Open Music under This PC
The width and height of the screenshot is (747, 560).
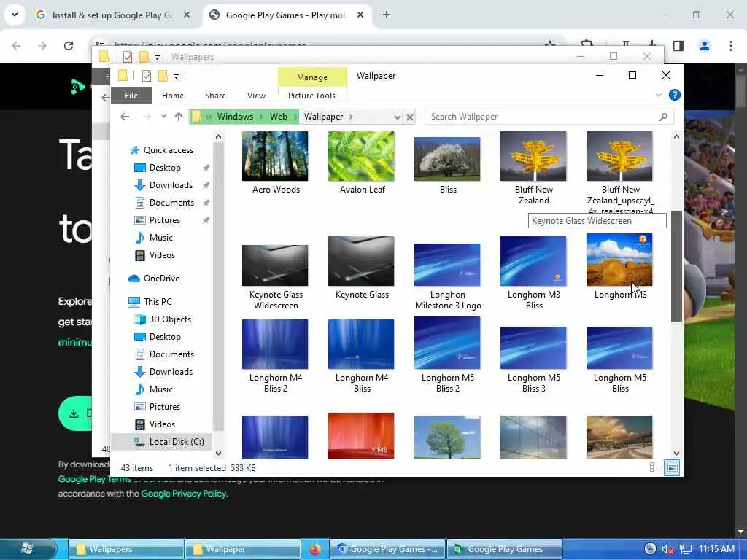(161, 389)
